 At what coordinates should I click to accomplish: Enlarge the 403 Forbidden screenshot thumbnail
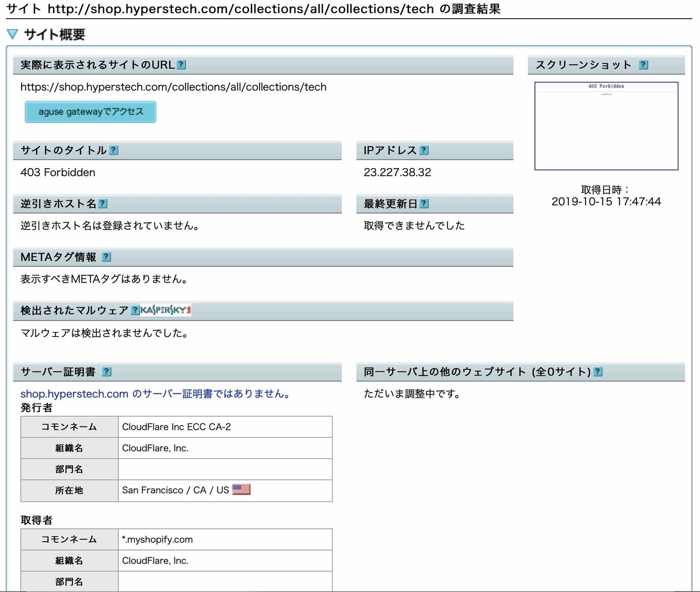(x=606, y=126)
